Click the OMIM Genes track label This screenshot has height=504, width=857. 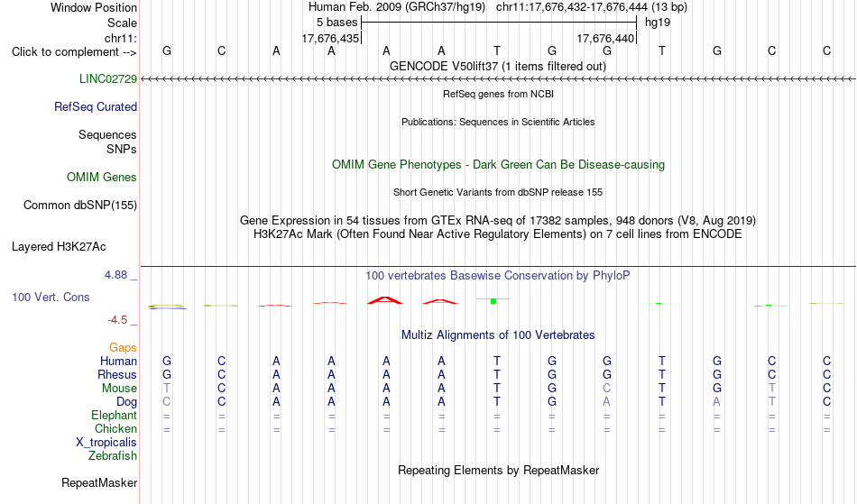coord(102,178)
